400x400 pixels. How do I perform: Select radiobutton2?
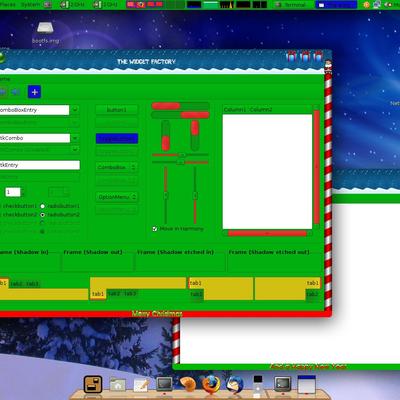coord(60,214)
